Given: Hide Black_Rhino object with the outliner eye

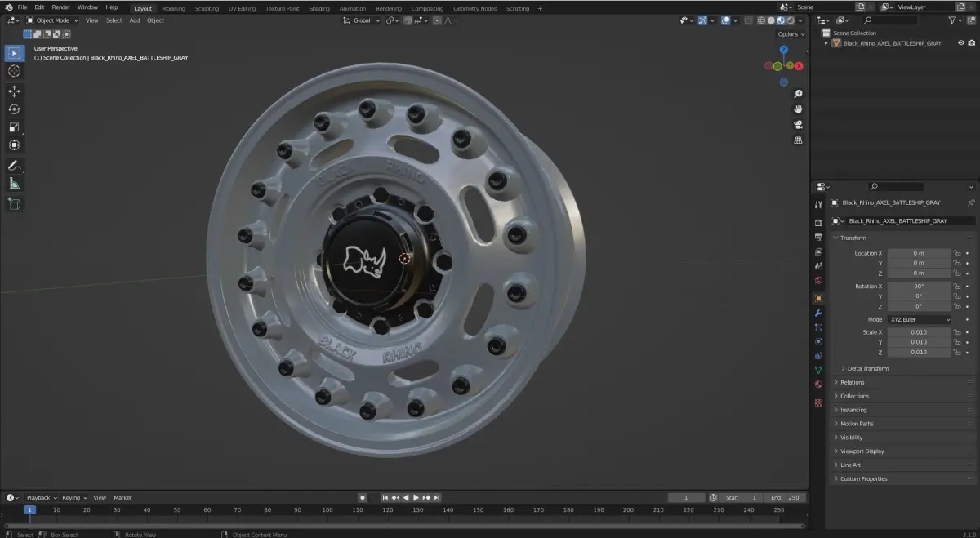Looking at the screenshot, I should tap(961, 43).
